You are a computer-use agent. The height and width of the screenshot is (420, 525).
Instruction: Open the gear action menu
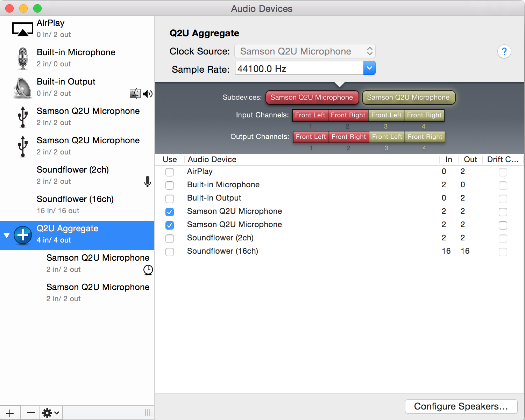coord(51,413)
